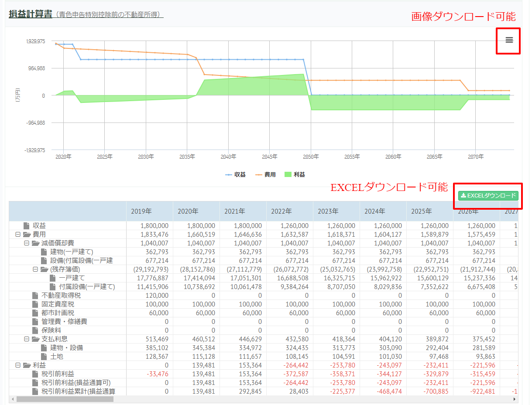This screenshot has width=532, height=405.
Task: Click 2020年 (残存簿価) value (28,152,786)
Action: pos(198,269)
